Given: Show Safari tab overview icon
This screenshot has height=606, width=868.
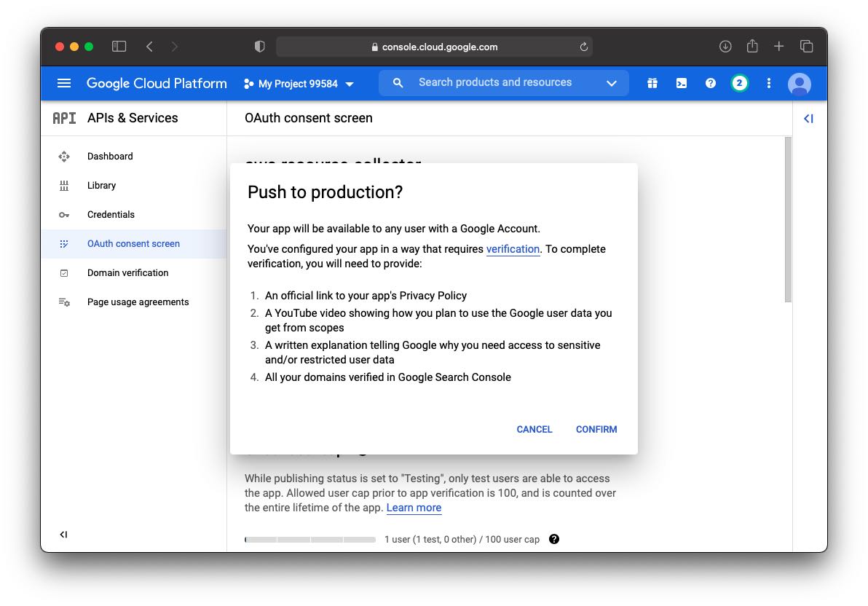Looking at the screenshot, I should pyautogui.click(x=807, y=47).
